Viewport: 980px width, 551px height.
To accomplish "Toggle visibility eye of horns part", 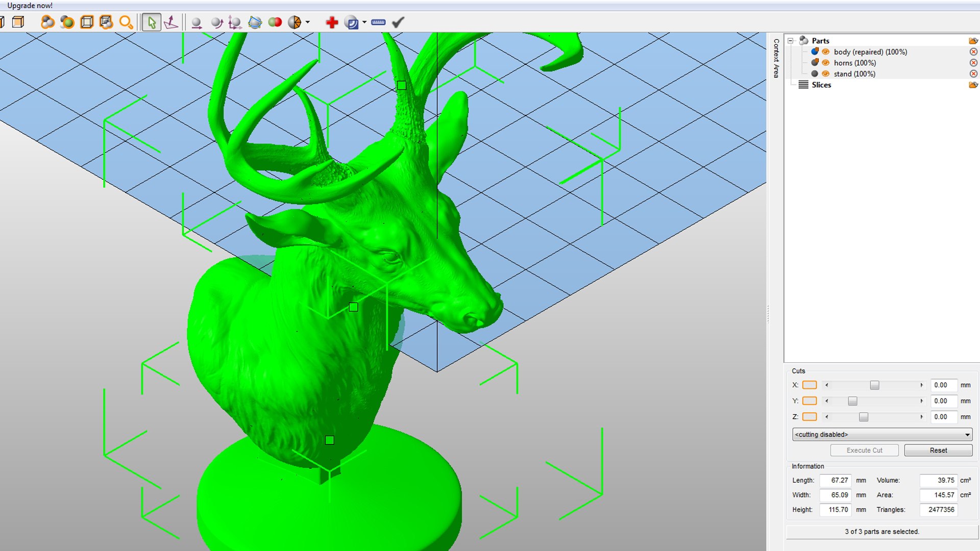I will click(825, 63).
